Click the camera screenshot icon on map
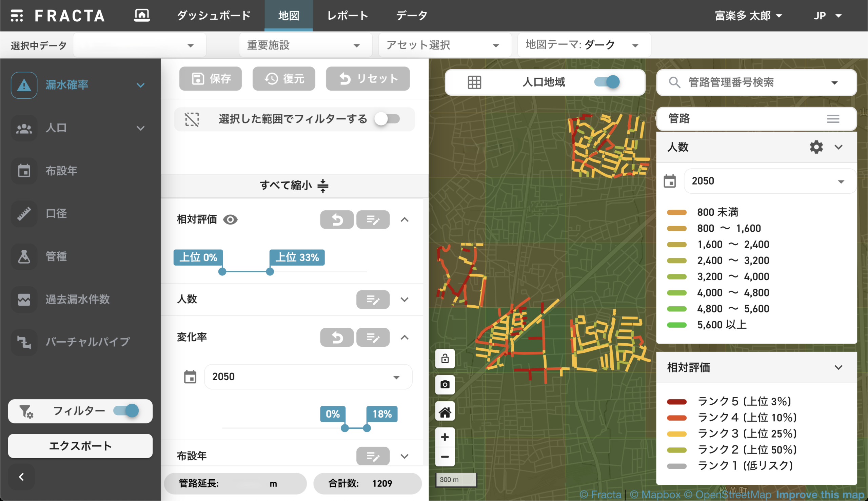Image resolution: width=868 pixels, height=501 pixels. click(445, 384)
